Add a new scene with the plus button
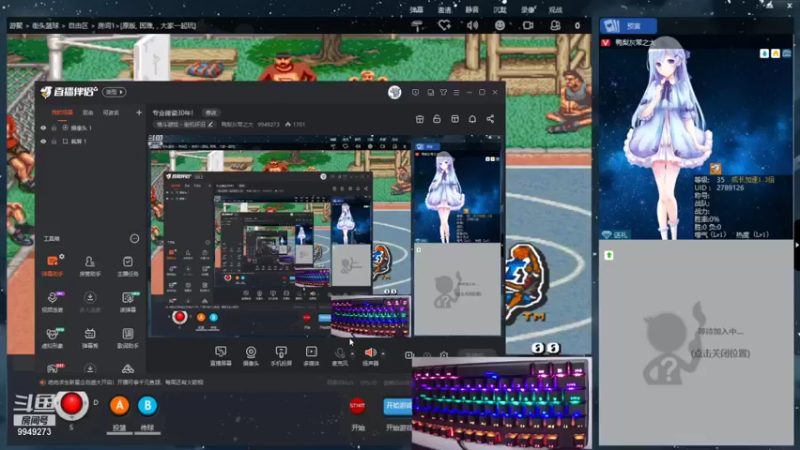Image resolution: width=800 pixels, height=450 pixels. 139,112
